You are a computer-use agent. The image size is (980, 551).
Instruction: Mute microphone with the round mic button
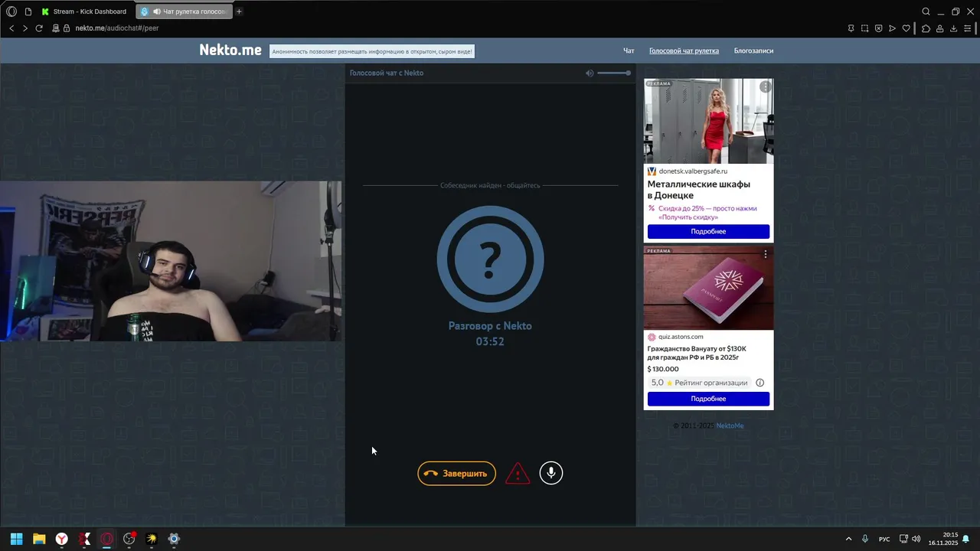[550, 473]
